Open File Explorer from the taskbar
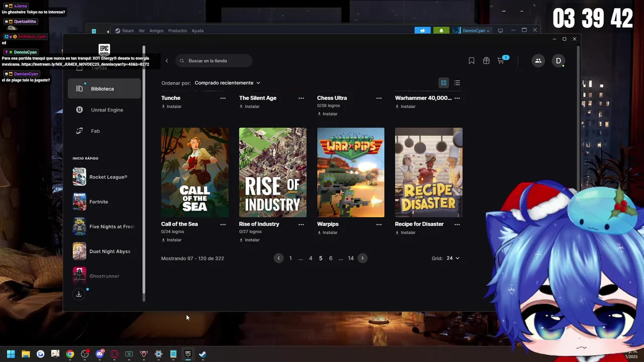This screenshot has height=362, width=644. click(26, 354)
